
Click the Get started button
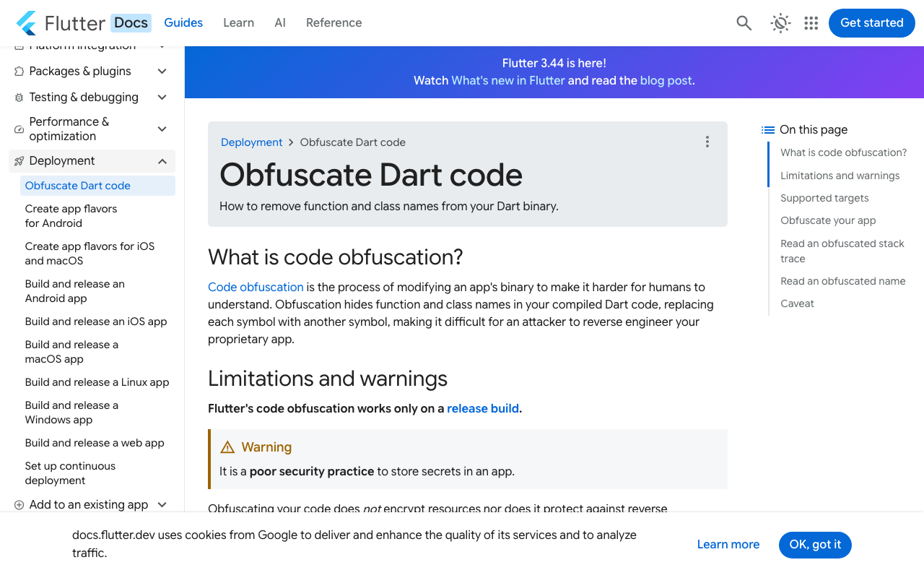point(872,23)
